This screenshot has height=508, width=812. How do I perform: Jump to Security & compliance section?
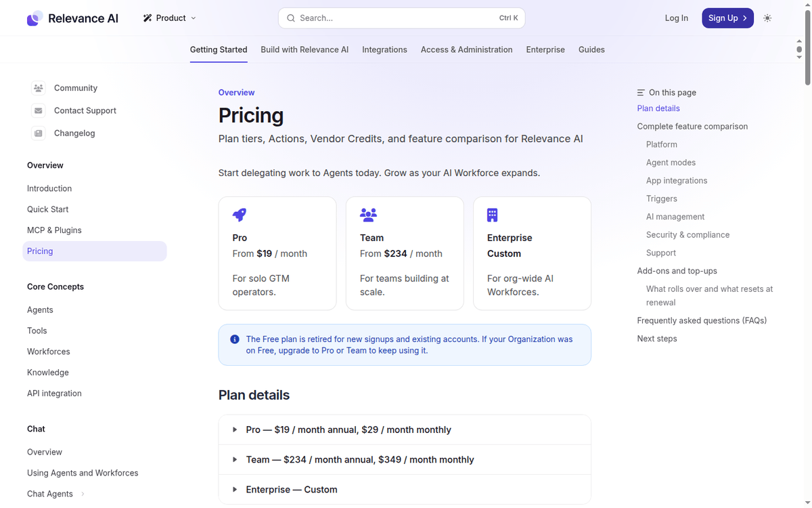pyautogui.click(x=687, y=235)
